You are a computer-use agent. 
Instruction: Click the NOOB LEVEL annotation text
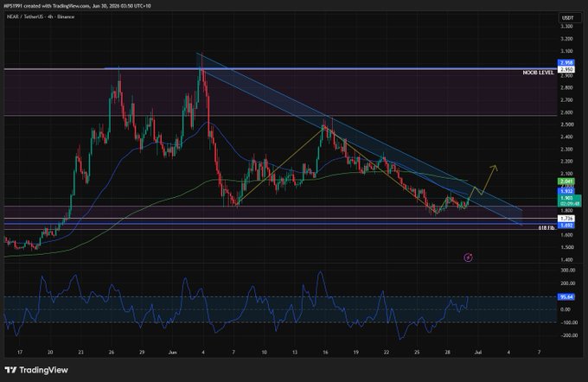[x=538, y=73]
